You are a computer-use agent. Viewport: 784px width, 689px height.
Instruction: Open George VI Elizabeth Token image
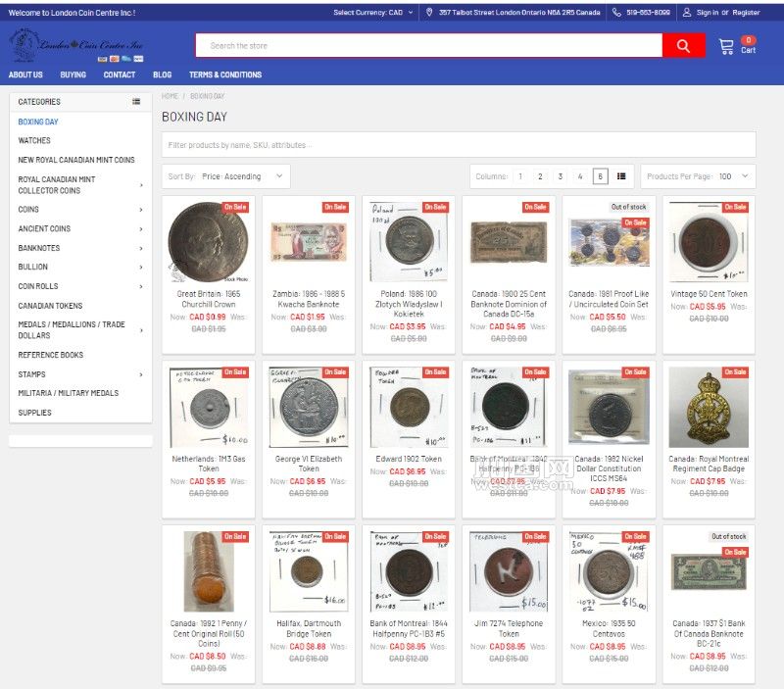[x=309, y=408]
